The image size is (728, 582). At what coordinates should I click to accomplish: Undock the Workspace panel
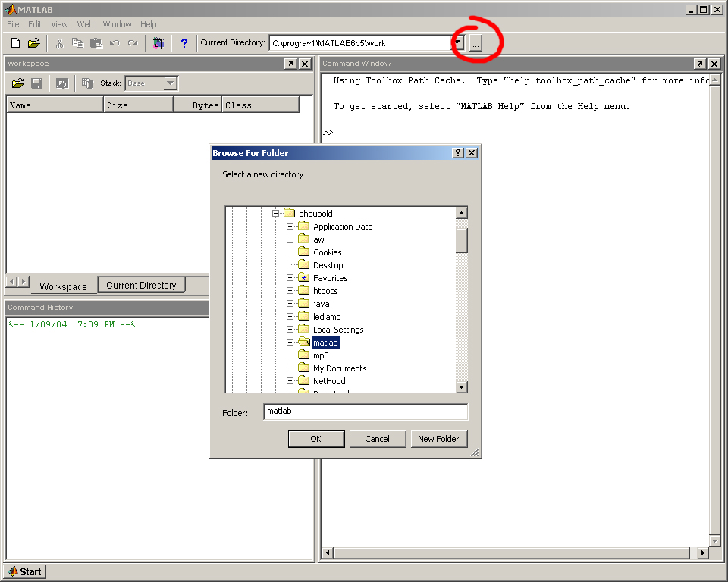click(x=290, y=64)
